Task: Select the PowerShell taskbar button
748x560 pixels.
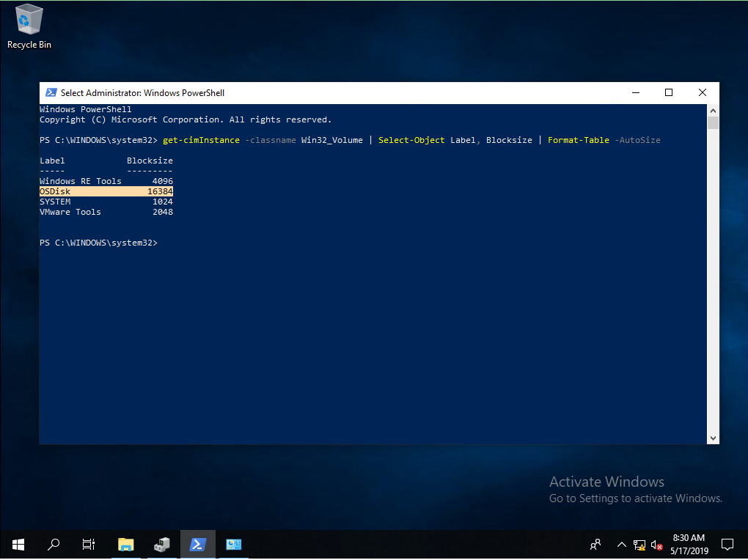Action: 198,545
